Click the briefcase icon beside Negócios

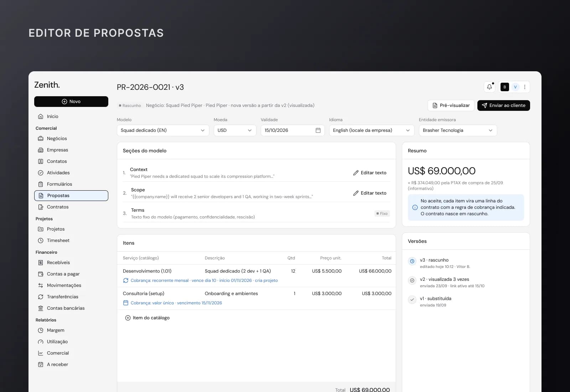(x=41, y=139)
